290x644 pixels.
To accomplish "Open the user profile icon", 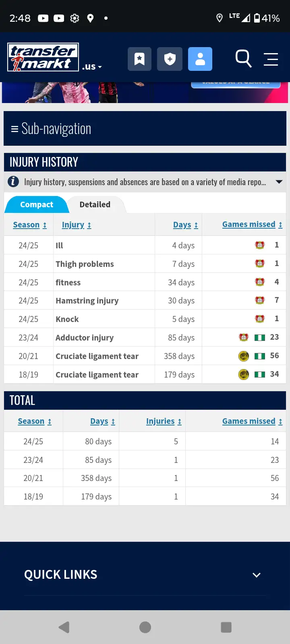I will pos(200,59).
